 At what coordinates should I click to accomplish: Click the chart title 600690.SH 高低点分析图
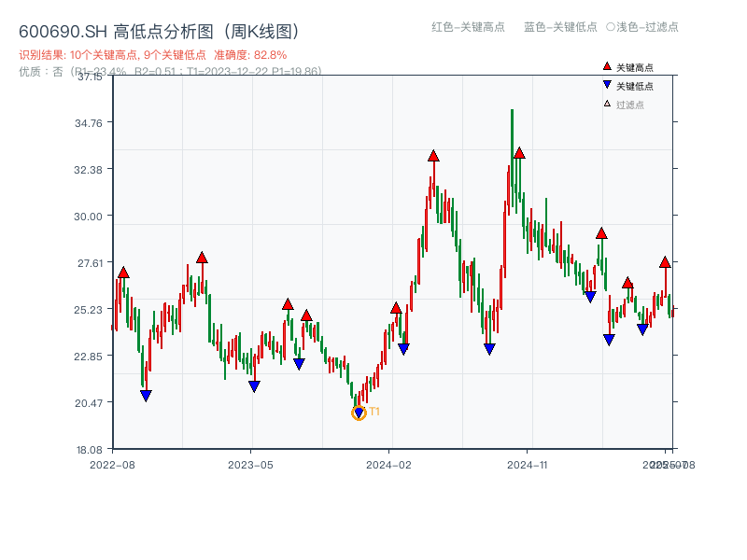pos(159,29)
